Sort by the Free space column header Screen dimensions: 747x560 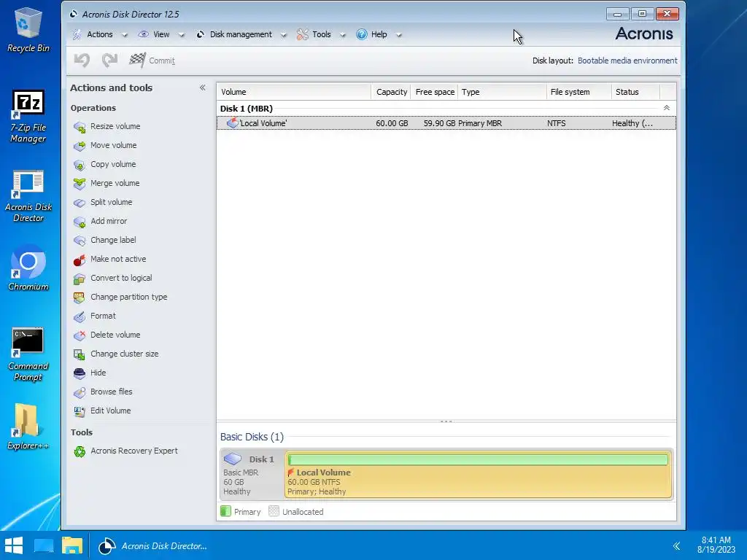point(434,92)
